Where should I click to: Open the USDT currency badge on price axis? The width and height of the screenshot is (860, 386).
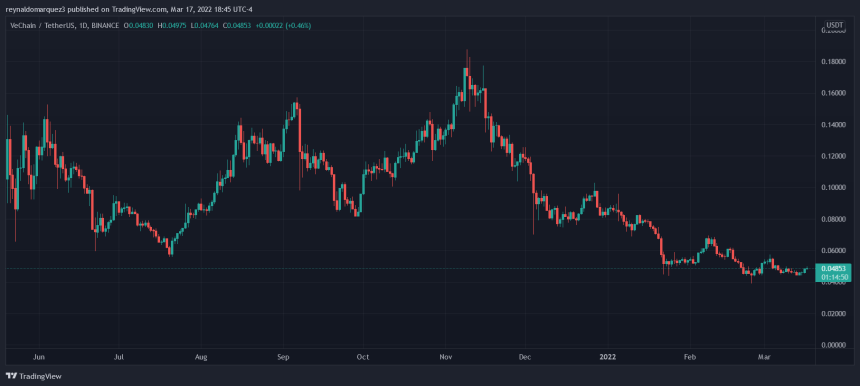(x=836, y=25)
